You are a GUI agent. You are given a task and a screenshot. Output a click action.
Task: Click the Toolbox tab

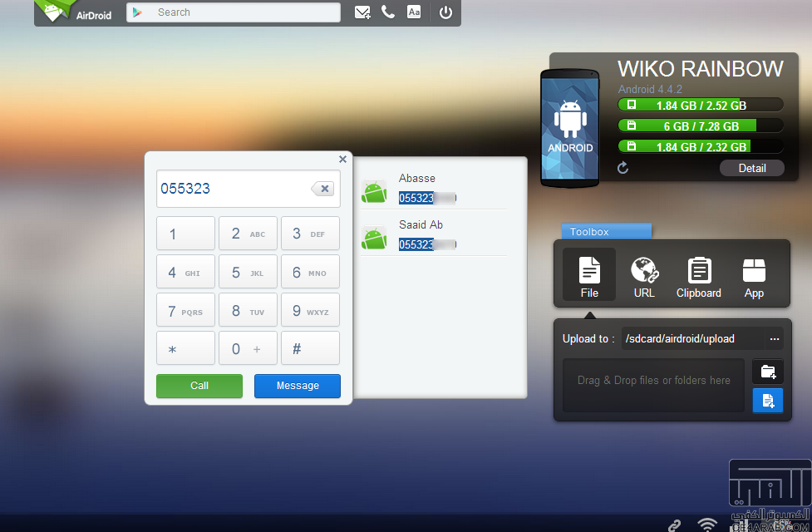tap(607, 232)
